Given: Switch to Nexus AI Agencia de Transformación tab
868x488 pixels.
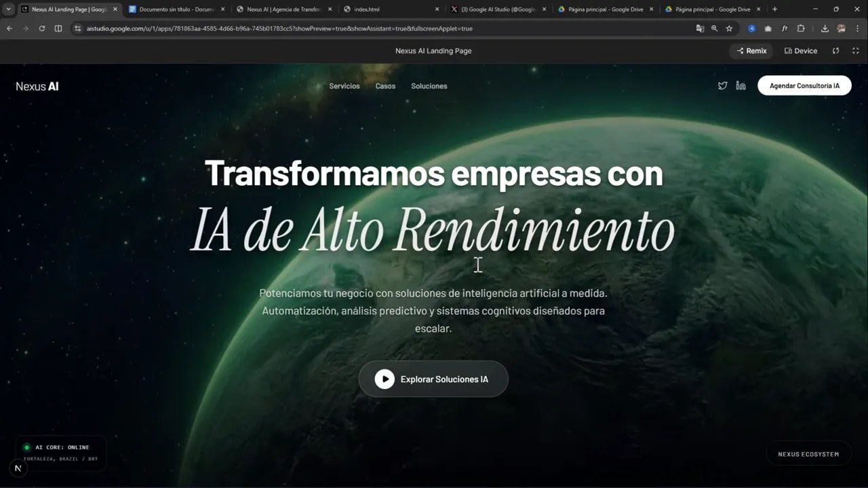Looking at the screenshot, I should [283, 9].
